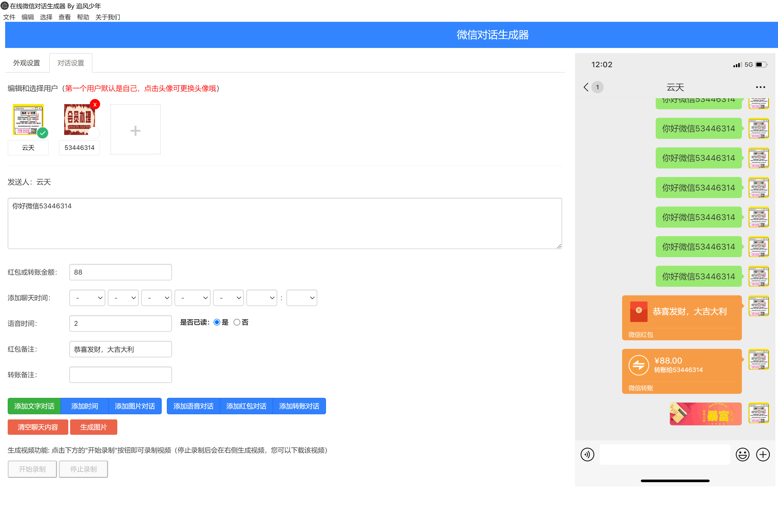Click the 添加图片对话 button
Screen dimensions: 778x532
(135, 406)
